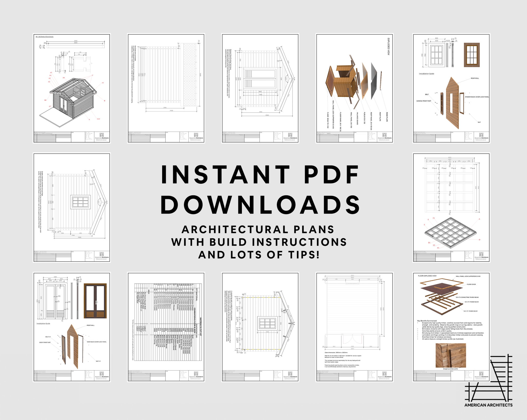Select the roof plank layout page in top row
This screenshot has height=420, width=527.
click(166, 88)
